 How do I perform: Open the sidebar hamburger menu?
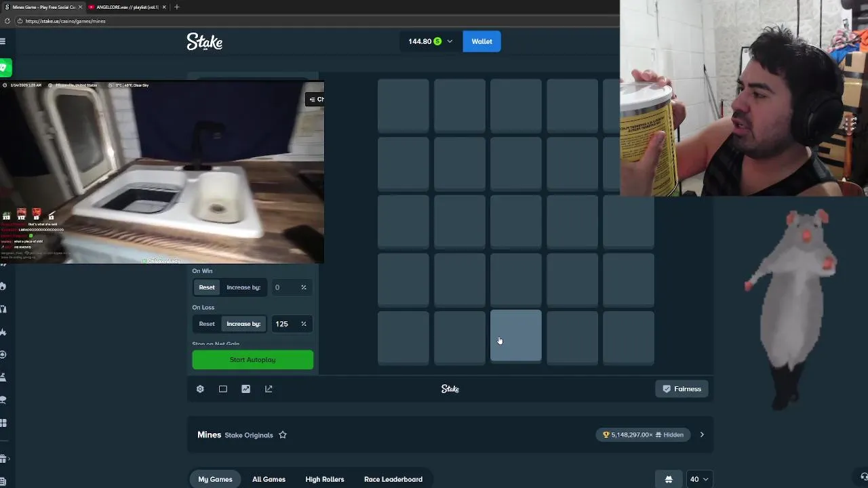pos(3,41)
